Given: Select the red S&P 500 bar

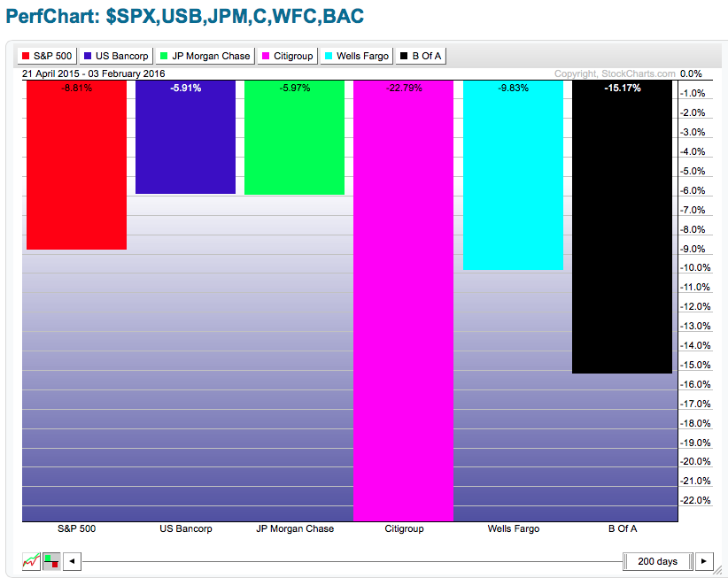Looking at the screenshot, I should pyautogui.click(x=76, y=166).
